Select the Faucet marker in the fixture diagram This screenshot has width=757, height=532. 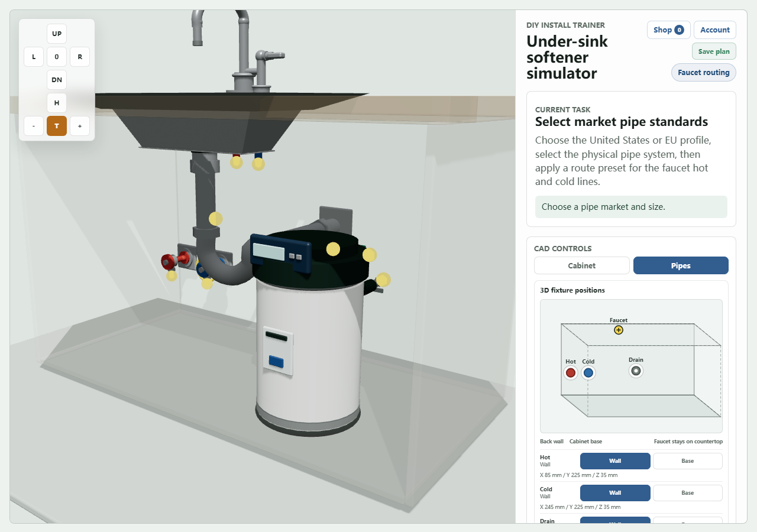619,330
